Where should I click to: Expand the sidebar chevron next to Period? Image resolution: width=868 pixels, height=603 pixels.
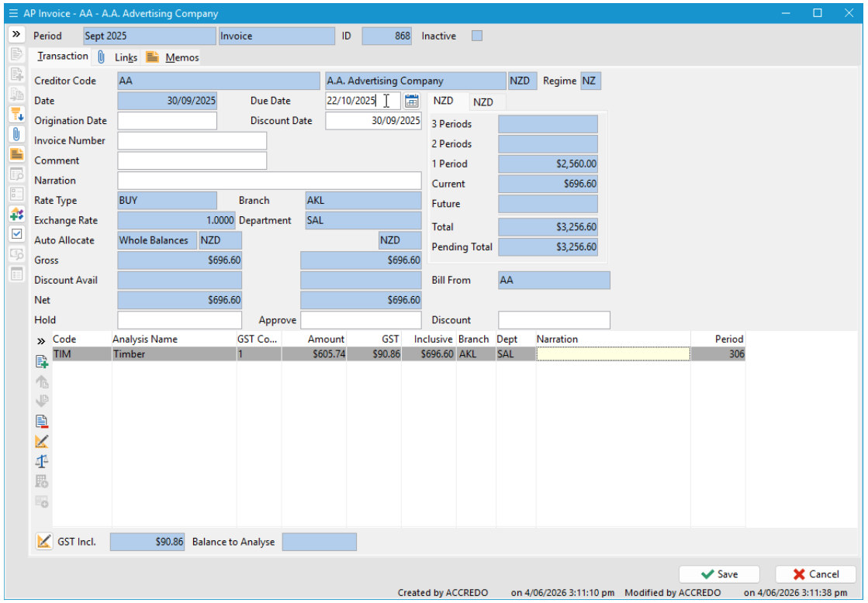pyautogui.click(x=16, y=34)
